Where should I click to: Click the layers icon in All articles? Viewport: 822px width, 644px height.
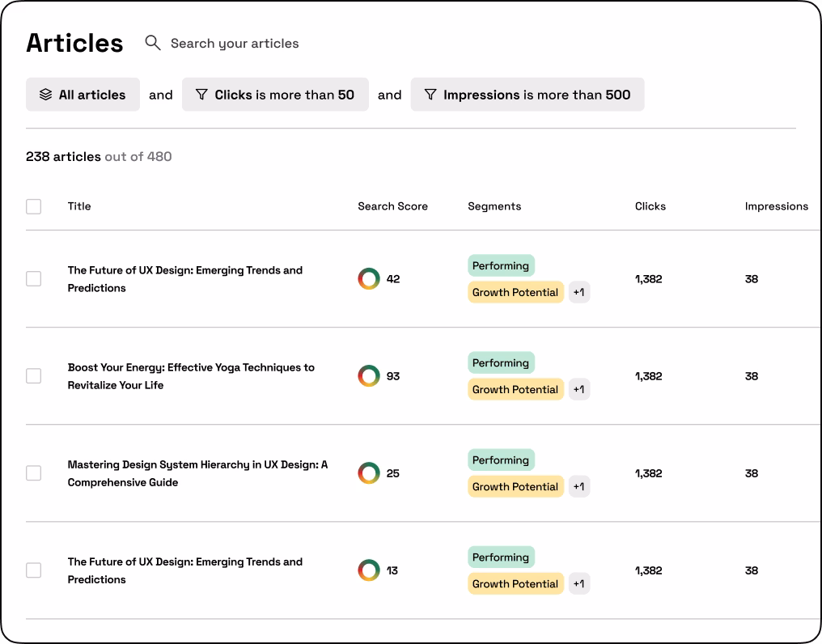(45, 95)
